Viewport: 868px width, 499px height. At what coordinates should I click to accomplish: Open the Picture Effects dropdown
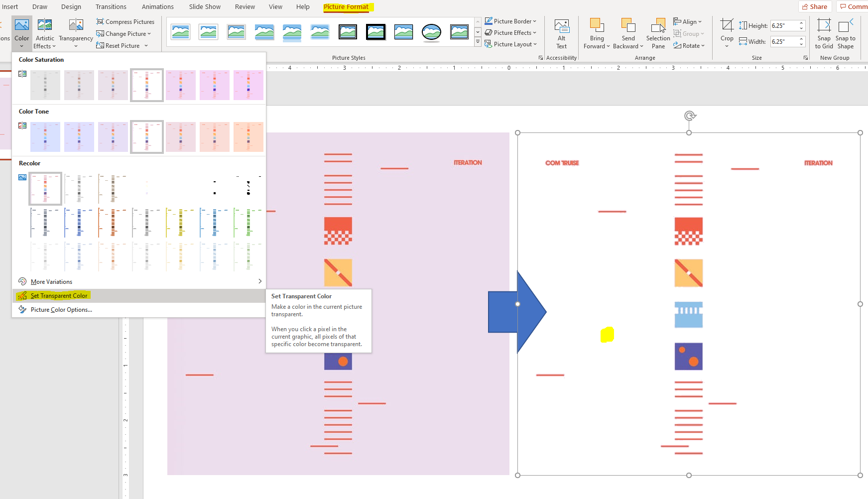click(x=510, y=32)
